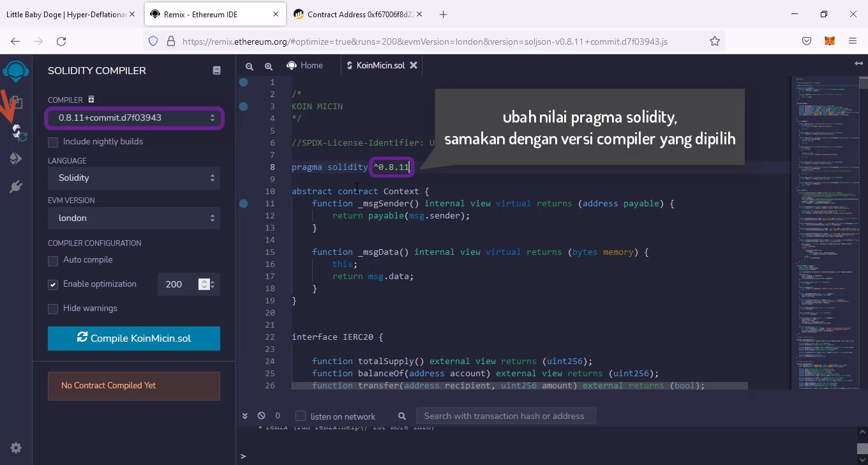The width and height of the screenshot is (868, 465).
Task: Open File Explorer icon in Remix sidebar
Action: [x=16, y=102]
